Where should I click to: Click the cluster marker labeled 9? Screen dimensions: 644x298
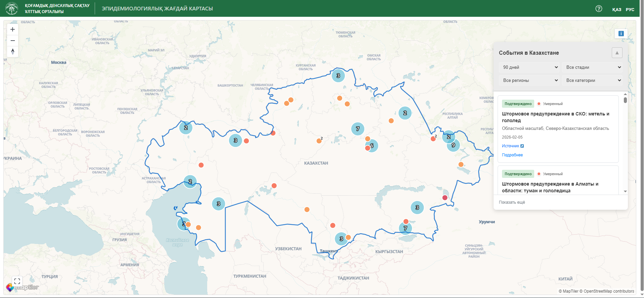pyautogui.click(x=453, y=145)
